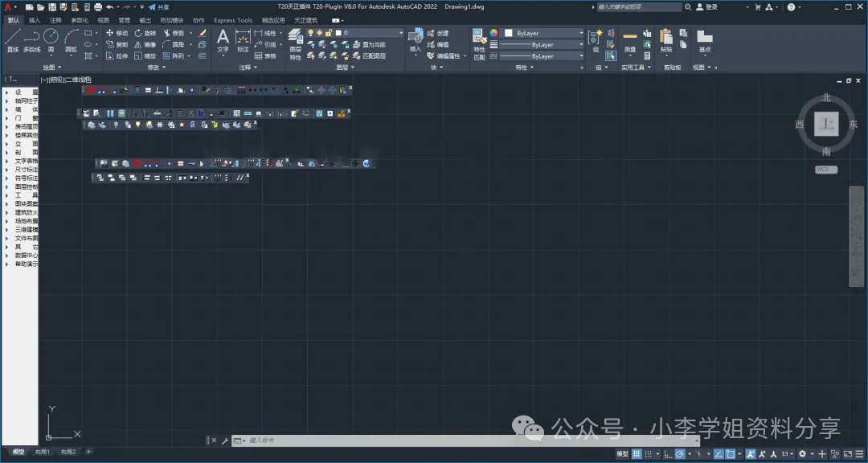Click the Plot/Print icon in quick access toolbar
This screenshot has width=868, height=463.
(x=98, y=7)
